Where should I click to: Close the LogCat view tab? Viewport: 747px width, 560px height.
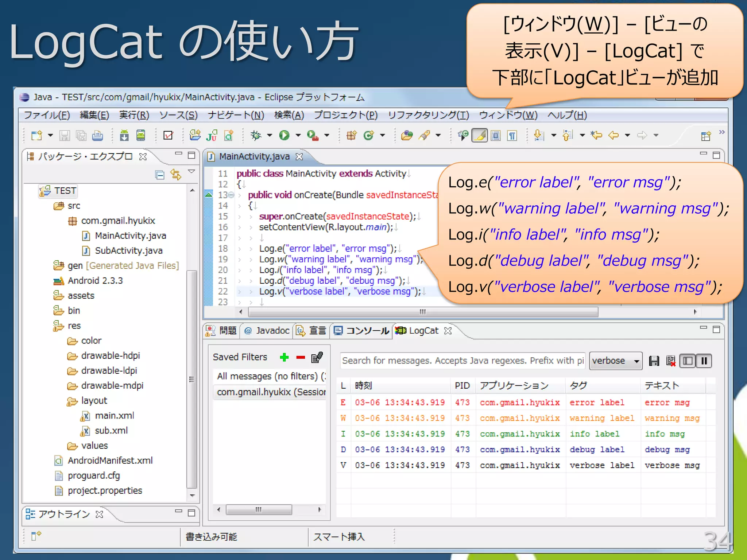(448, 331)
